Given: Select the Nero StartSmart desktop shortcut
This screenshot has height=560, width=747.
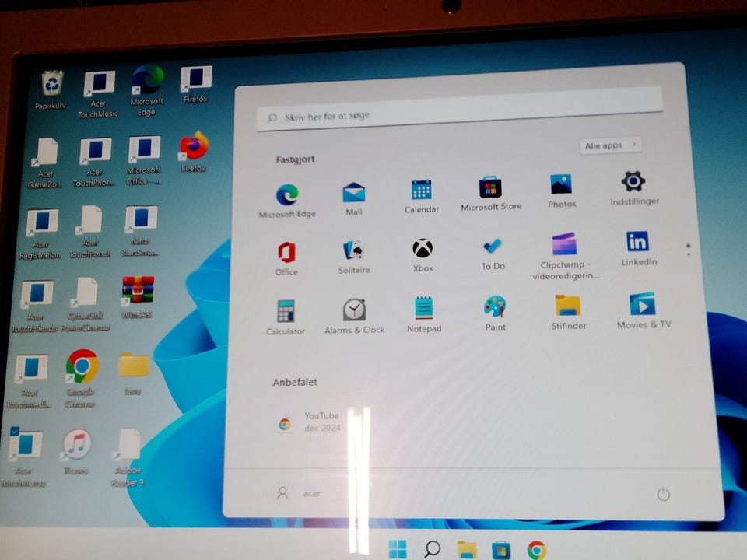Looking at the screenshot, I should (139, 230).
